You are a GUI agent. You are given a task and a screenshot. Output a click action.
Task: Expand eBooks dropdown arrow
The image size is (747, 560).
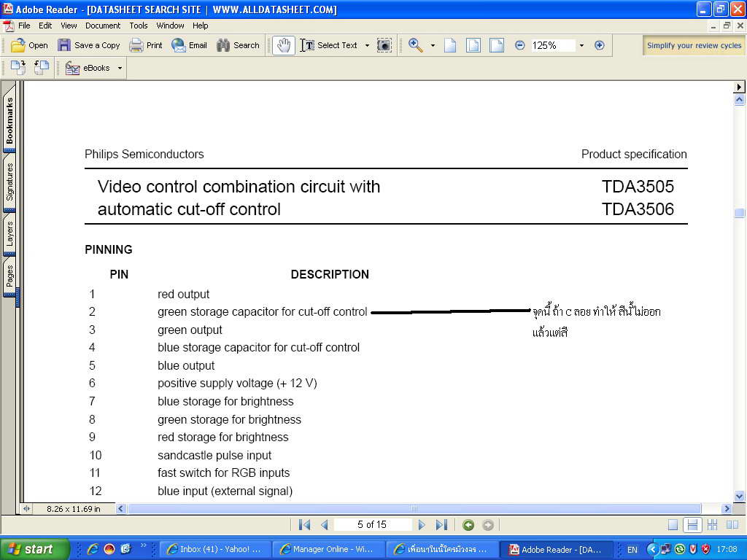coord(120,68)
